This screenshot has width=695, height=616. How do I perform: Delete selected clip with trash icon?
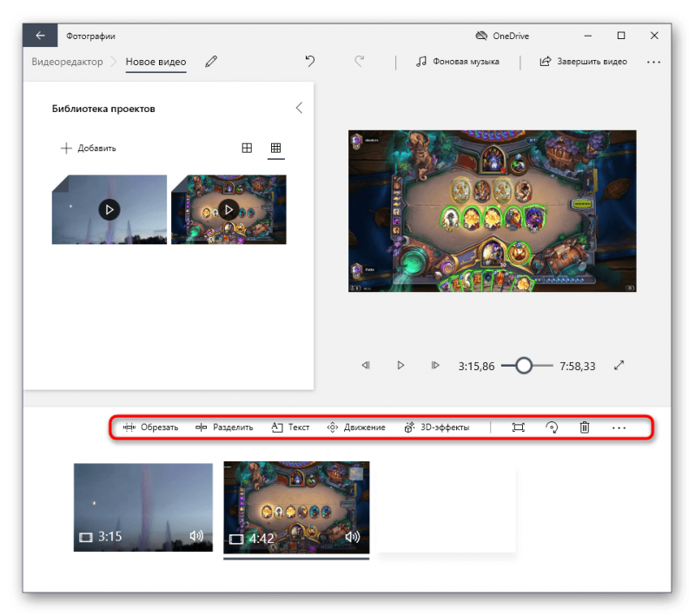point(585,427)
